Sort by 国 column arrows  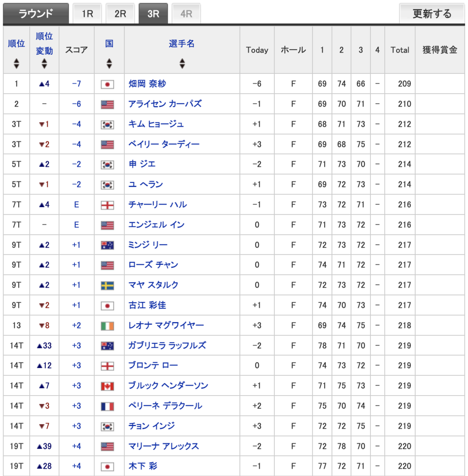point(109,63)
